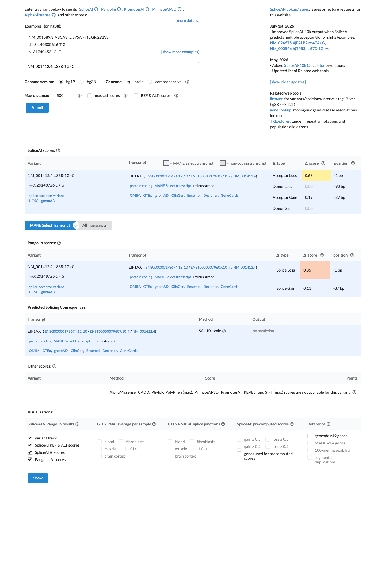This screenshot has width=389, height=588.
Task: Open splice acceptor variant link in SpliceAI row
Action: pyautogui.click(x=47, y=196)
